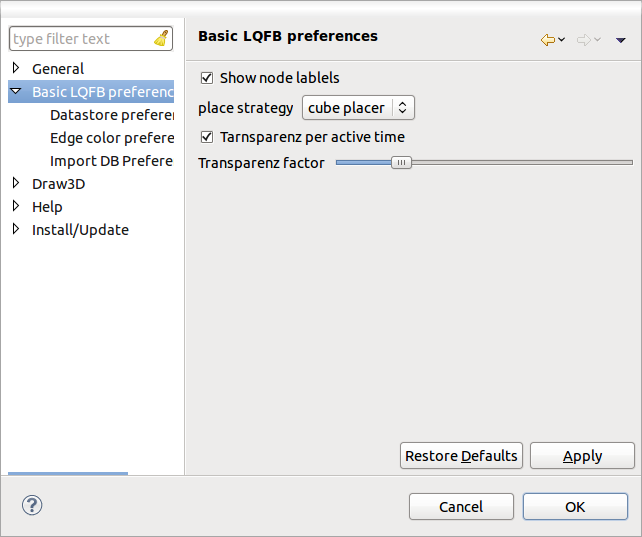The width and height of the screenshot is (642, 537).
Task: Clear filter text with the broom icon
Action: point(161,39)
